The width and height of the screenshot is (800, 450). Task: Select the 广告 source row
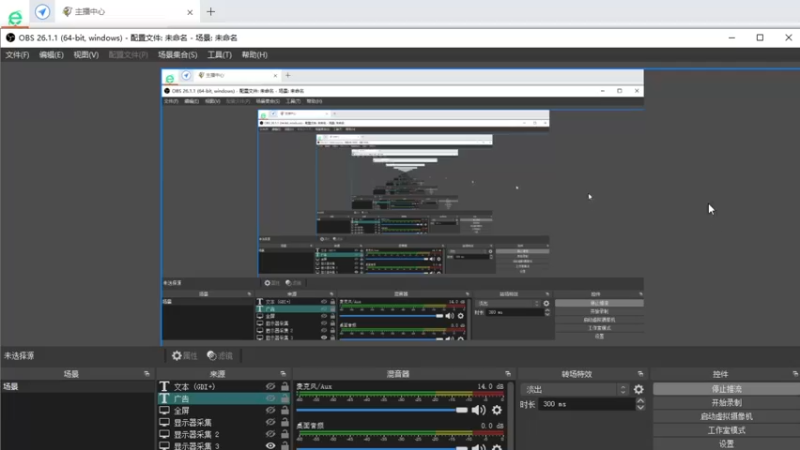223,398
